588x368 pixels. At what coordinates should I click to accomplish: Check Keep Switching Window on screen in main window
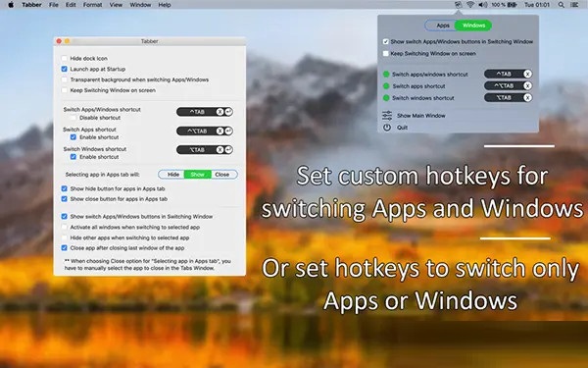[x=64, y=90]
